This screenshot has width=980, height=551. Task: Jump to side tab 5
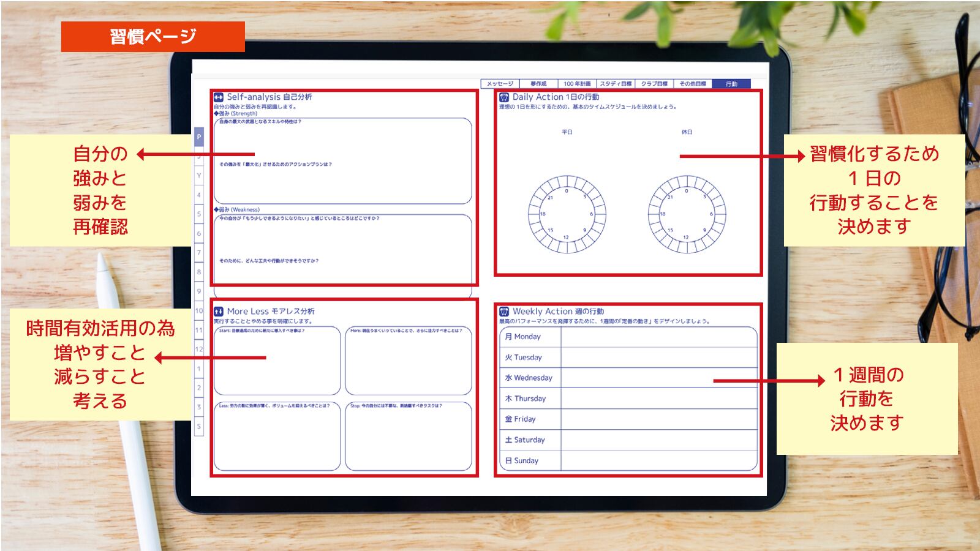point(198,214)
